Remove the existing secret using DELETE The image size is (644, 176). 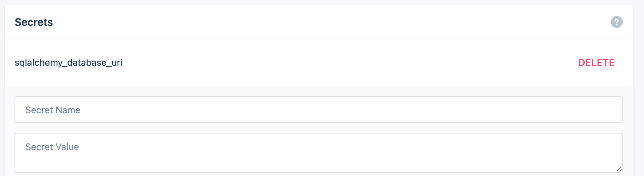(x=596, y=62)
